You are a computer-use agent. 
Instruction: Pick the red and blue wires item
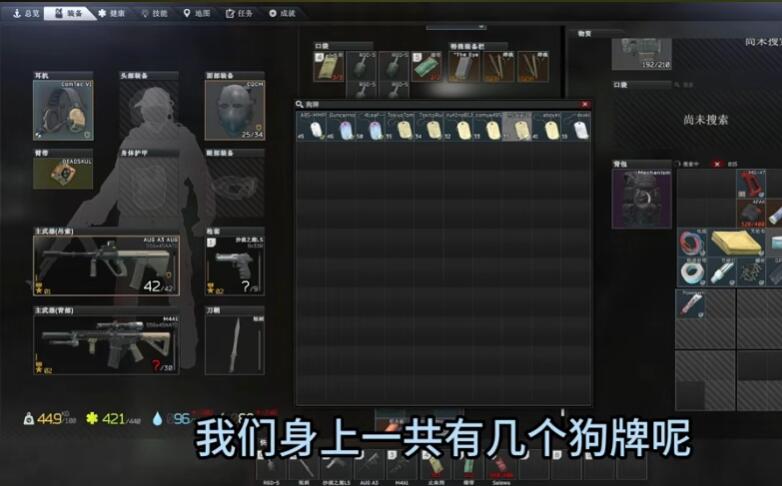pos(692,243)
